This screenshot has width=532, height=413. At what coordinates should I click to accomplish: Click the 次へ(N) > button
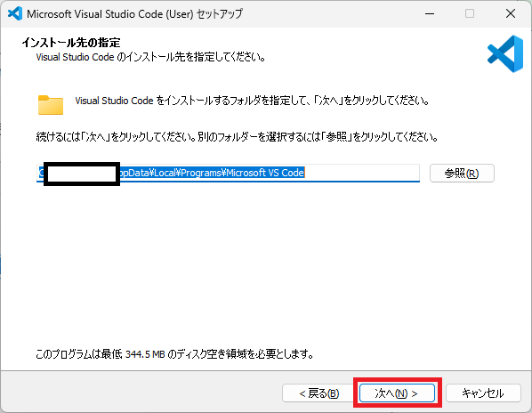tap(397, 393)
